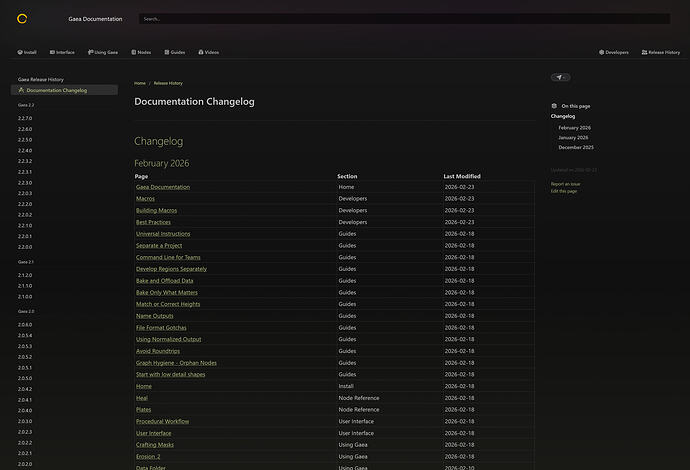Image resolution: width=690 pixels, height=470 pixels.
Task: Open the Gaea Documentation page link
Action: coord(163,187)
